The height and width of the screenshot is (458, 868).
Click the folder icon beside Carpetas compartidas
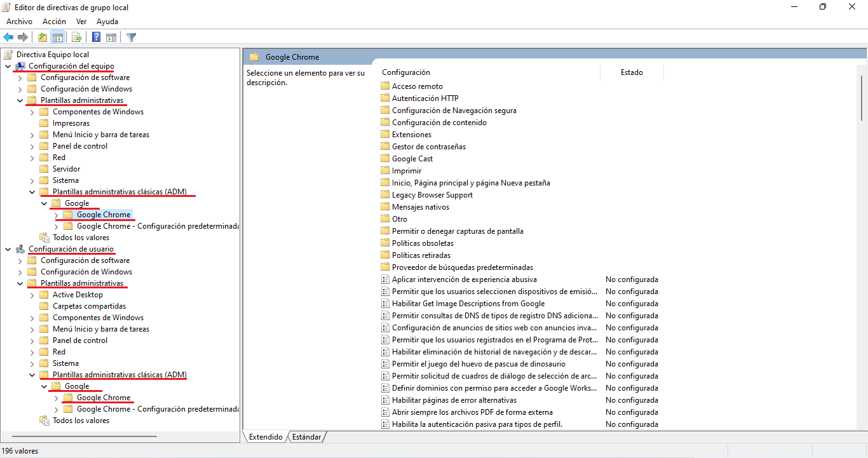pos(44,306)
